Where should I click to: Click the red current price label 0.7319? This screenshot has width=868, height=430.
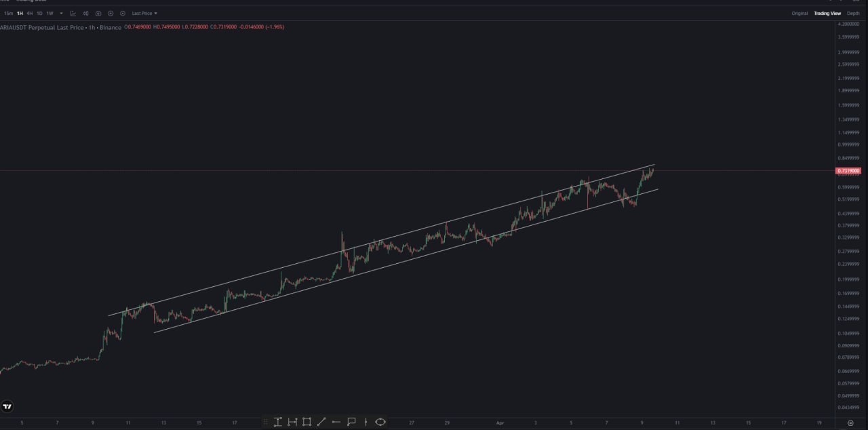point(849,171)
